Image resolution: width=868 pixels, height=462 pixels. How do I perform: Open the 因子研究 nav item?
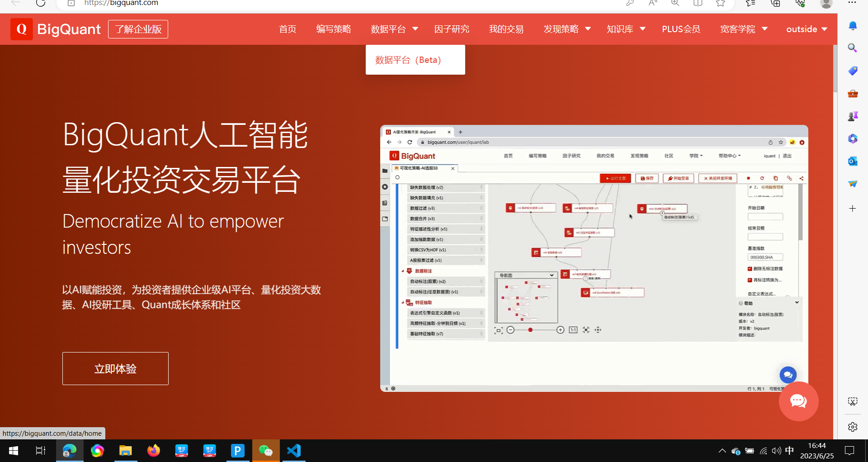(x=452, y=29)
